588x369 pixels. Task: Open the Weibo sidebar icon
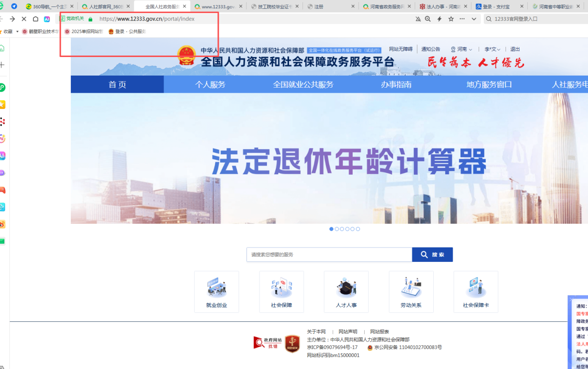pyautogui.click(x=2, y=224)
